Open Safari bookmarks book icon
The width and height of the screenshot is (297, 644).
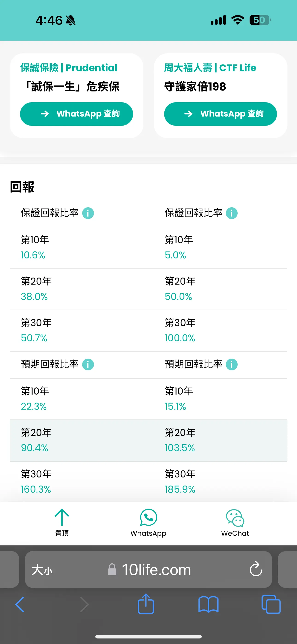(x=208, y=605)
